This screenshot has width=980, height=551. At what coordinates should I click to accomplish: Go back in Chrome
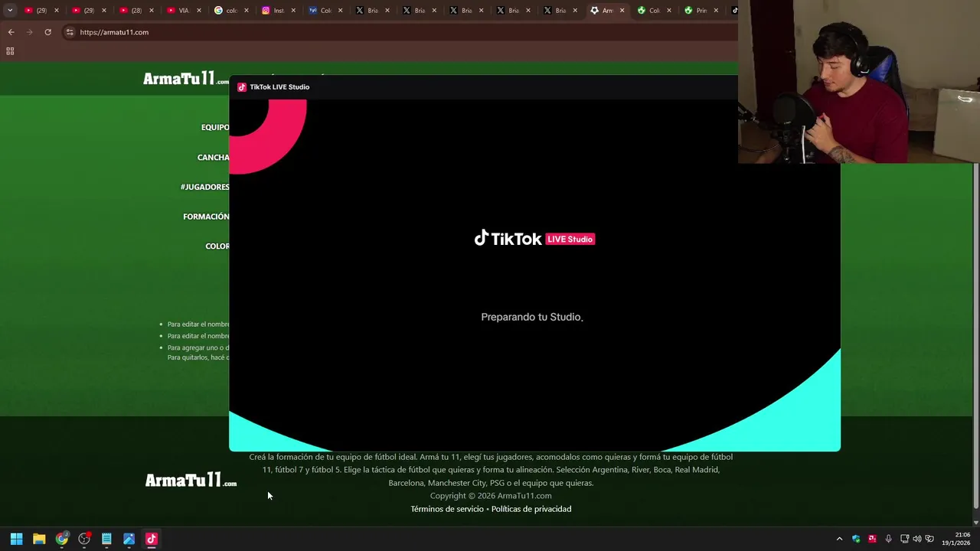(11, 32)
